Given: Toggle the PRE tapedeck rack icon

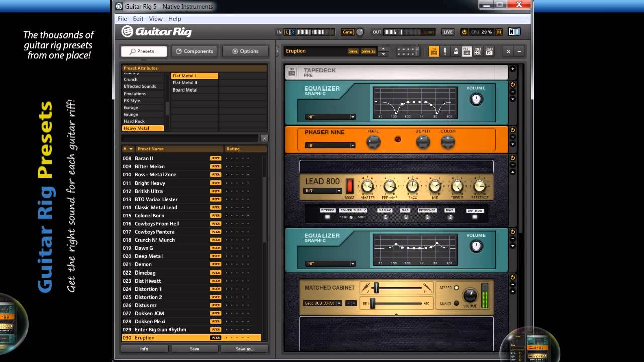Looking at the screenshot, I should (x=434, y=51).
